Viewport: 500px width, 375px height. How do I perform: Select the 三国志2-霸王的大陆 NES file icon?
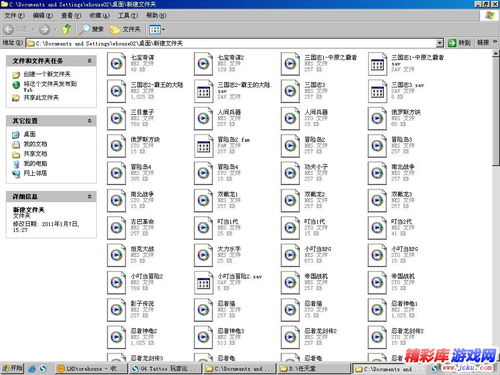(x=116, y=91)
